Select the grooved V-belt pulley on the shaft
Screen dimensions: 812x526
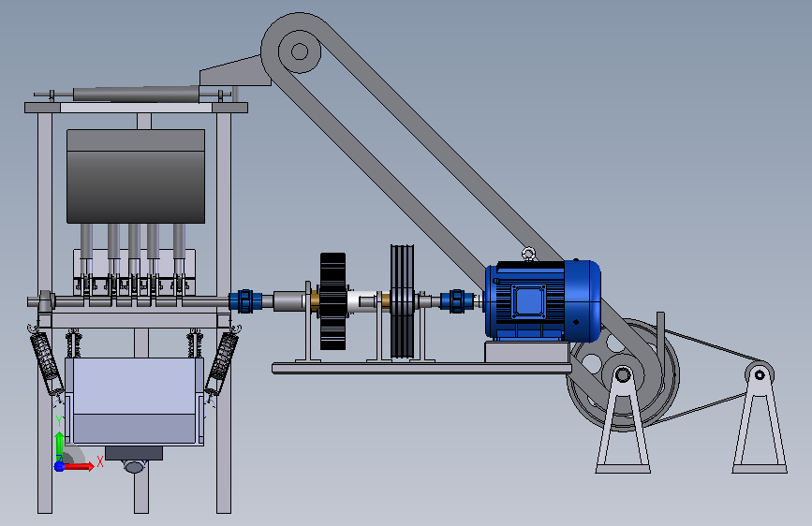tap(403, 301)
